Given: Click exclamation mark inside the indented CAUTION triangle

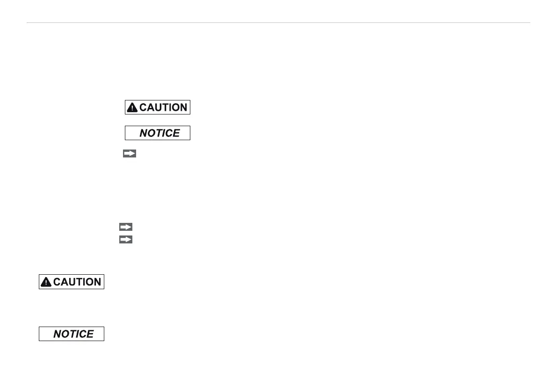Looking at the screenshot, I should (x=132, y=108).
